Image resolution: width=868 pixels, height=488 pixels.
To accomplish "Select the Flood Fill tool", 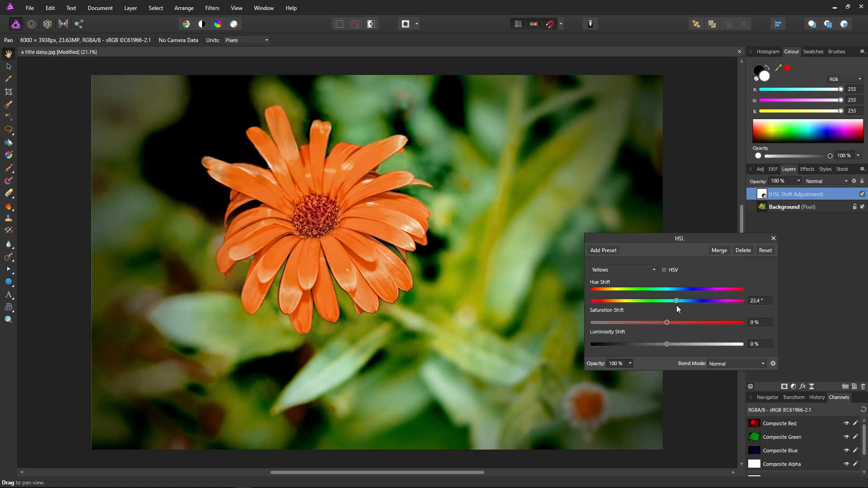I will pos(9,143).
